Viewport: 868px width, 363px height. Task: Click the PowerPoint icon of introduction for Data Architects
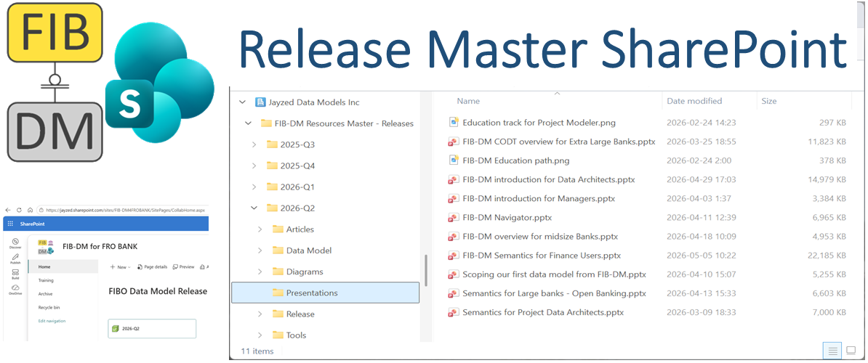454,179
